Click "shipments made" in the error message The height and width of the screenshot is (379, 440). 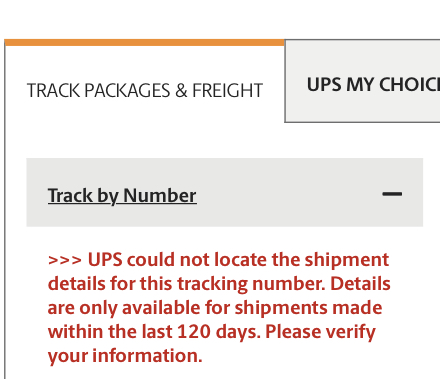pos(308,308)
